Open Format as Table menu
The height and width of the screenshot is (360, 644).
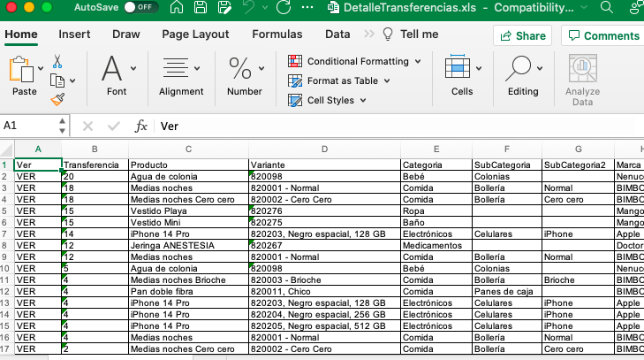[x=339, y=80]
